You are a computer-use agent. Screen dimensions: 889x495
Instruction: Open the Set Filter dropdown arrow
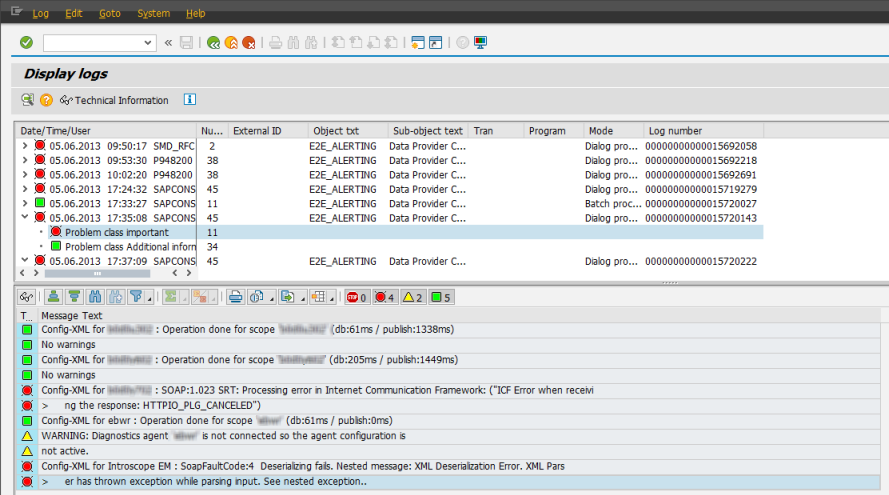[150, 299]
